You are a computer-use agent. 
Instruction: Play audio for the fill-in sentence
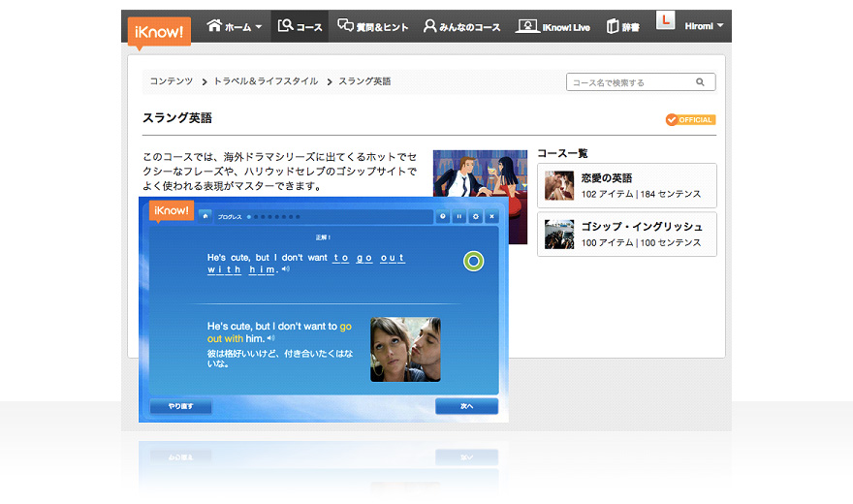click(286, 268)
